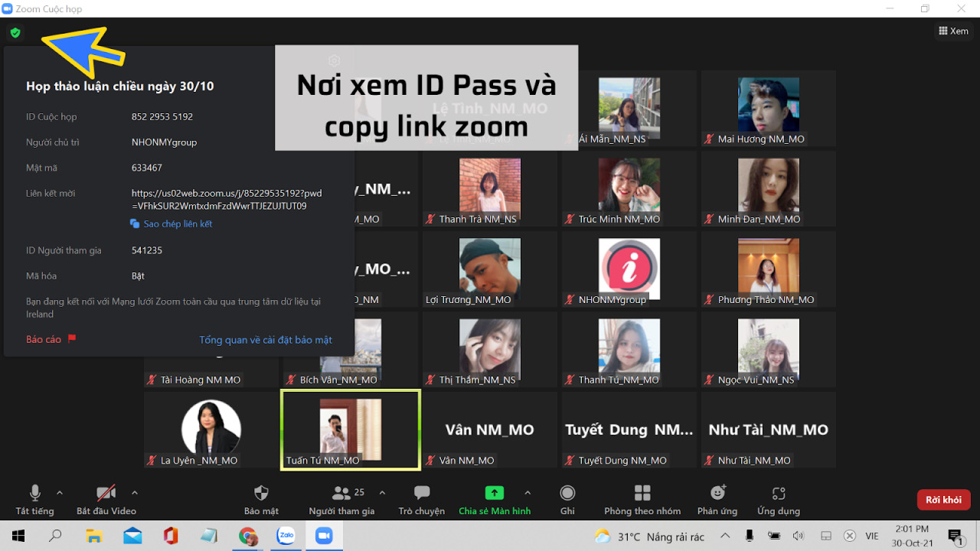The height and width of the screenshot is (551, 980).
Task: Click the green security shield icon
Action: pos(15,34)
